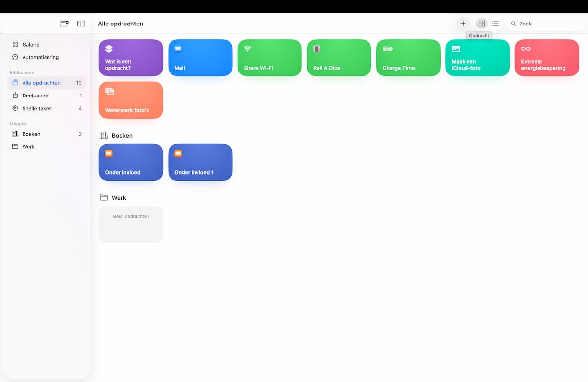The width and height of the screenshot is (588, 382).
Task: Open the Onder invloed 1 shortcut tile
Action: [200, 162]
